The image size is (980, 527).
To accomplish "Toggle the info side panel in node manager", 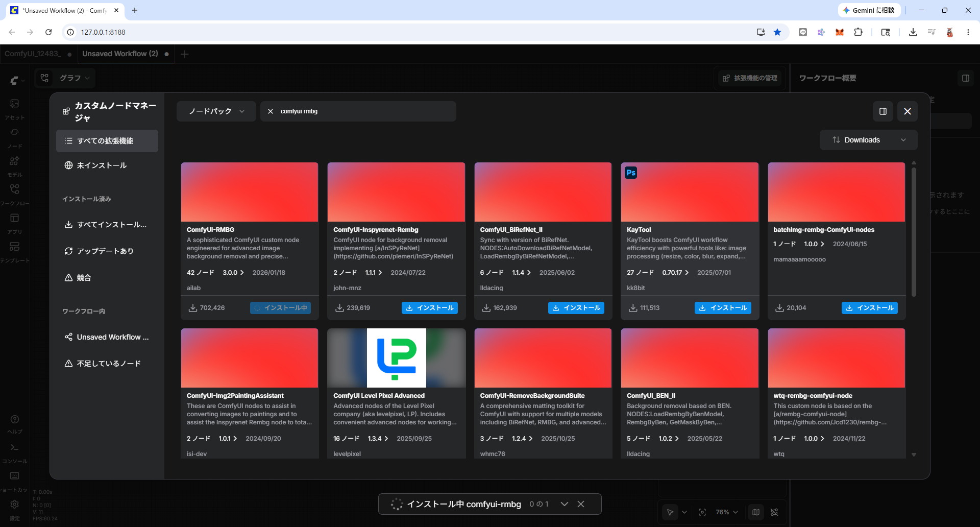I will pos(883,111).
